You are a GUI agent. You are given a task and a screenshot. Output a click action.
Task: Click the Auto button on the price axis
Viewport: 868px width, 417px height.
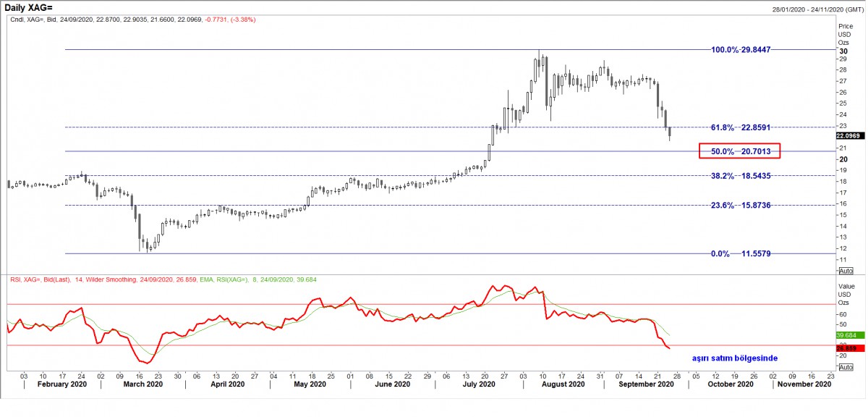point(845,271)
